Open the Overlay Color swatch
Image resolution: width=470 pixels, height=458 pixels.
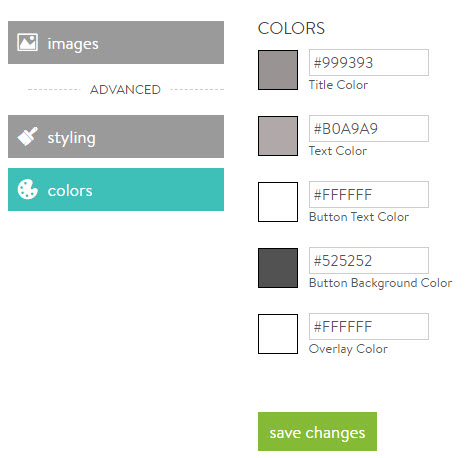(278, 334)
